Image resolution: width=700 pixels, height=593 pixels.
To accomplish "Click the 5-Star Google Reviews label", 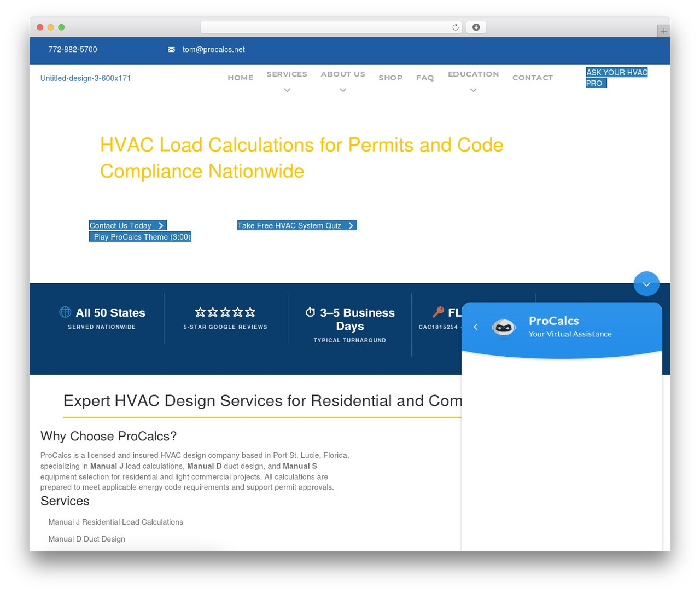I will [x=225, y=327].
